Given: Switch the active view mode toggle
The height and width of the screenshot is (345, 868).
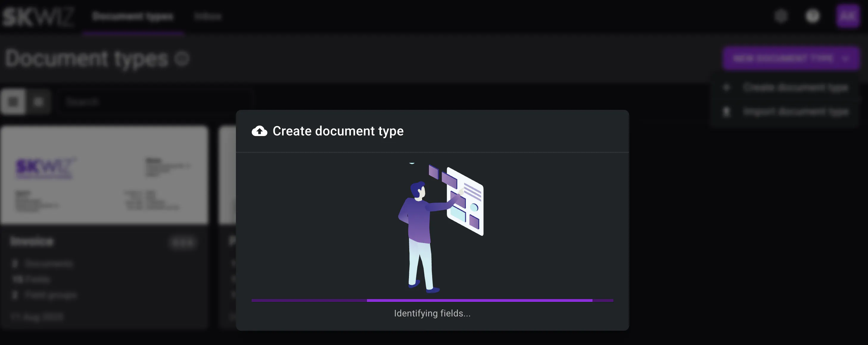Looking at the screenshot, I should point(39,101).
